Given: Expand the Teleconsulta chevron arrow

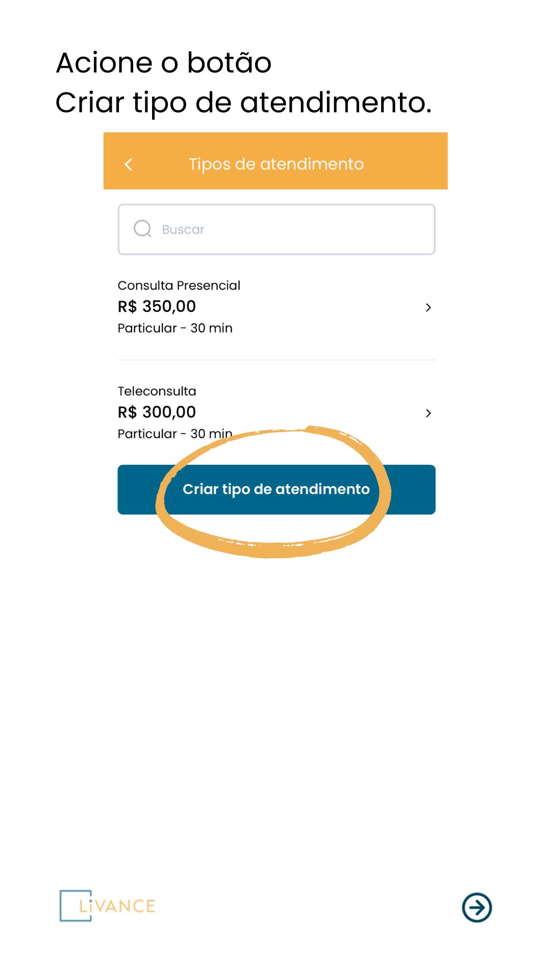Looking at the screenshot, I should tap(428, 413).
